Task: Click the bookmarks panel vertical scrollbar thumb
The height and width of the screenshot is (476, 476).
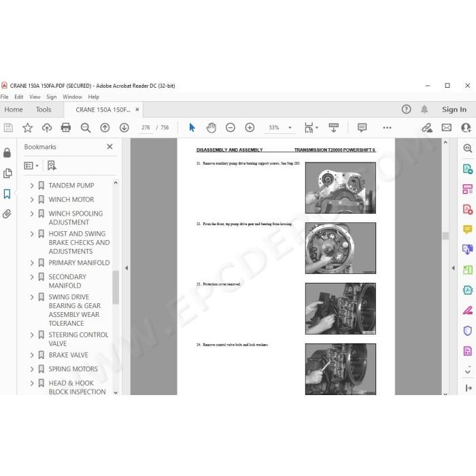Action: 116,287
